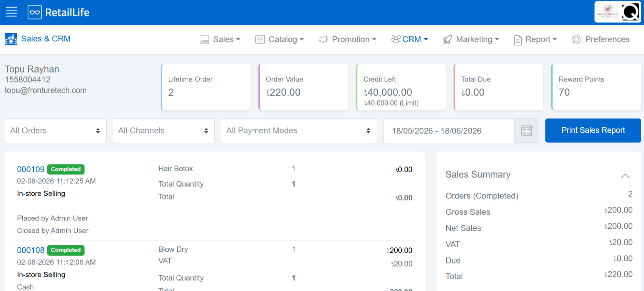The width and height of the screenshot is (644, 291).
Task: Click the Promotion megaphone icon
Action: [x=323, y=40]
